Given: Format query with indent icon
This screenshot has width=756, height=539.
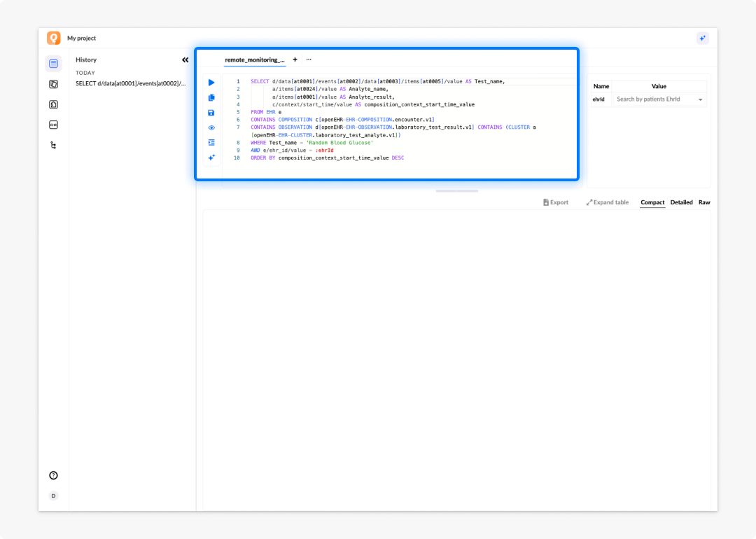Looking at the screenshot, I should click(211, 143).
